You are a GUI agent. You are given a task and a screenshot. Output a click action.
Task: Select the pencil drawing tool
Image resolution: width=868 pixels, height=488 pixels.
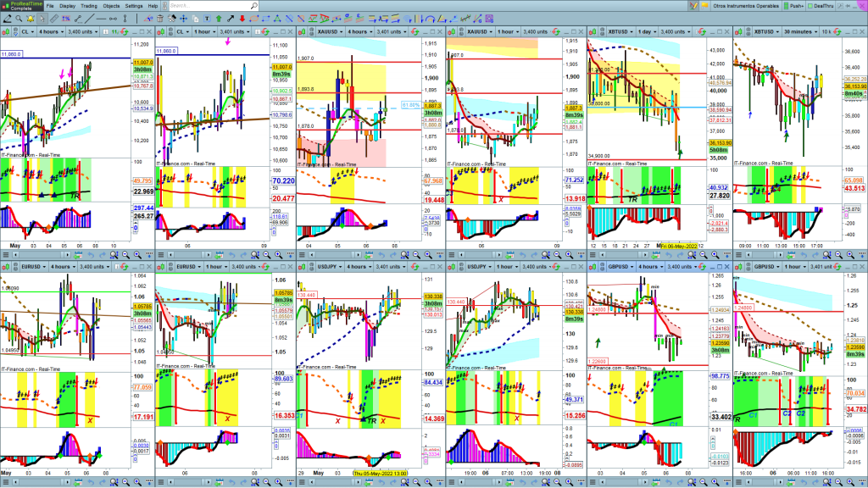(7, 19)
